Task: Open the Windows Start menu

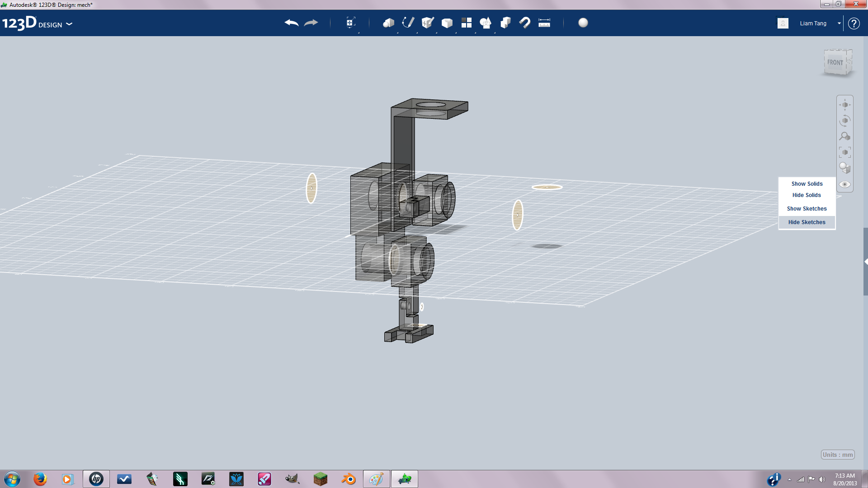Action: coord(12,479)
